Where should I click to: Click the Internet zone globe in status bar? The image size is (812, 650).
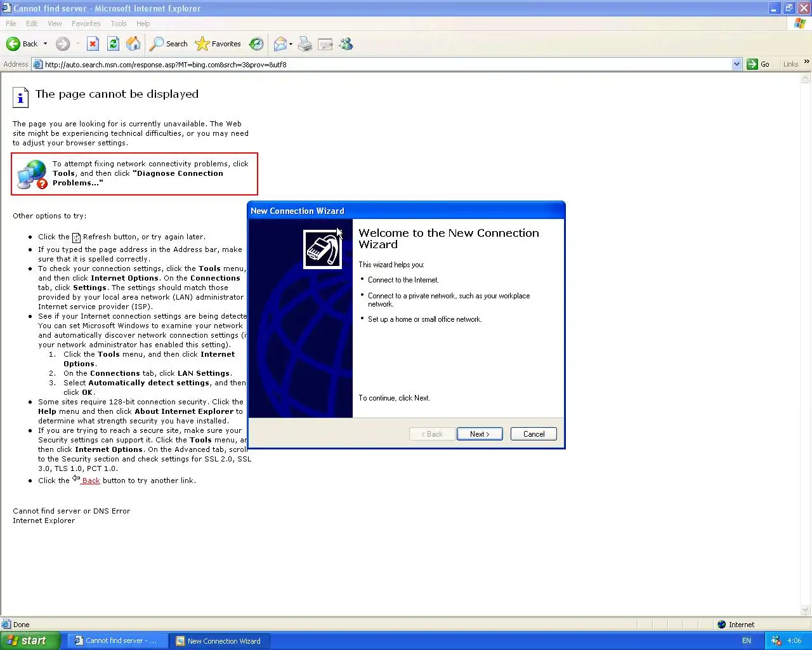click(x=721, y=625)
